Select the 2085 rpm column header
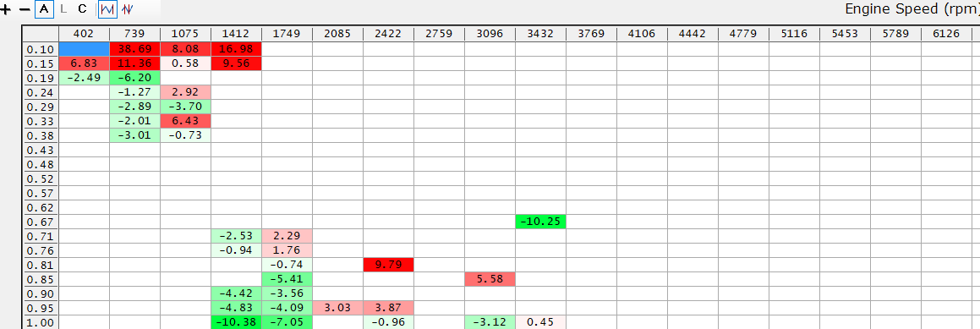This screenshot has height=329, width=980. click(x=337, y=34)
